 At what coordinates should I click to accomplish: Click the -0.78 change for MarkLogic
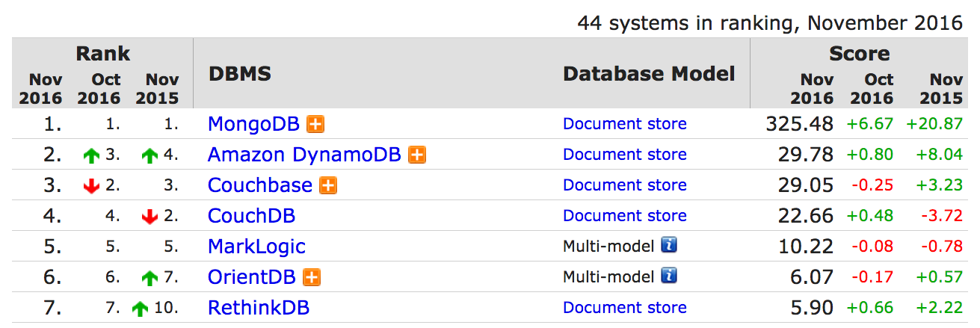tap(942, 247)
